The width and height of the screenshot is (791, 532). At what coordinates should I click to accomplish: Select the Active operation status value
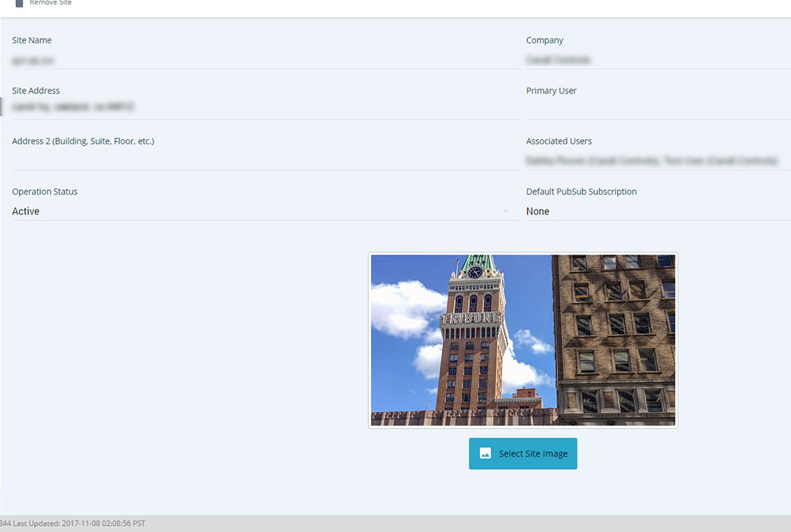click(x=26, y=211)
